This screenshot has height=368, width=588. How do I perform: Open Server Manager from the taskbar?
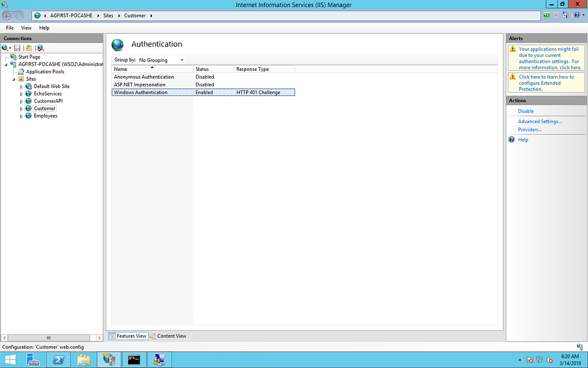tap(33, 360)
